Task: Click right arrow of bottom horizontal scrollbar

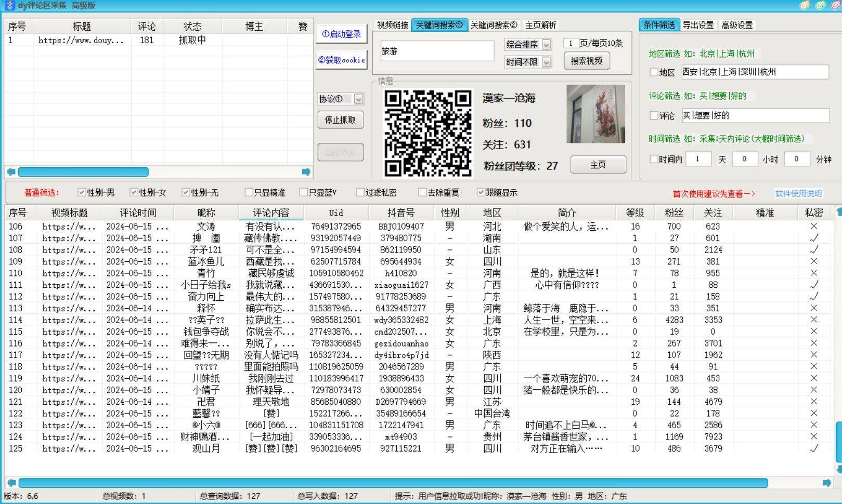Action: pyautogui.click(x=827, y=483)
